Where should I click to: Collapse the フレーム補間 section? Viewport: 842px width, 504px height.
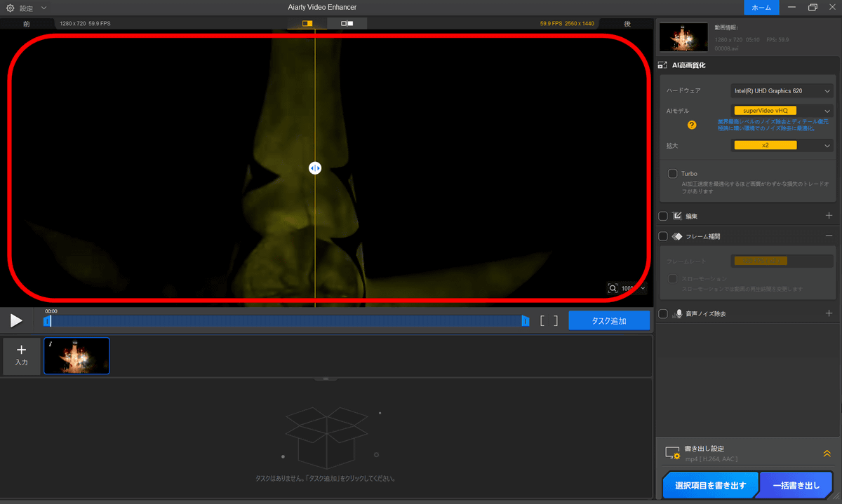829,236
